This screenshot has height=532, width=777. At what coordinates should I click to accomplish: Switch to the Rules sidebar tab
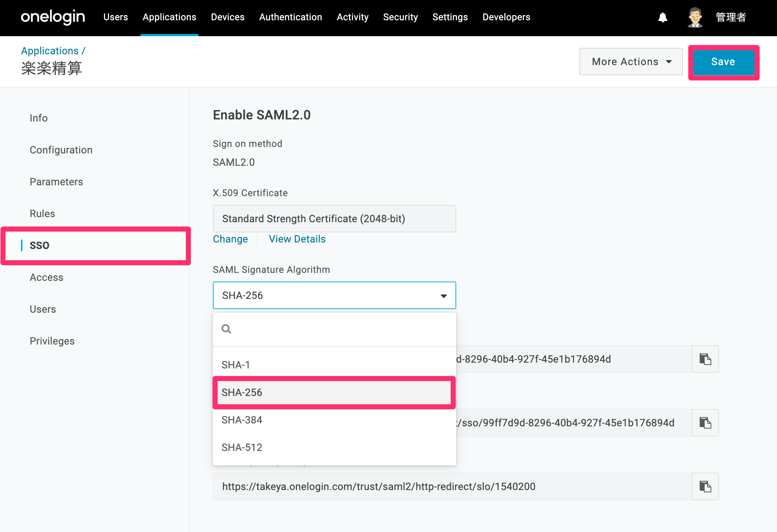point(42,214)
